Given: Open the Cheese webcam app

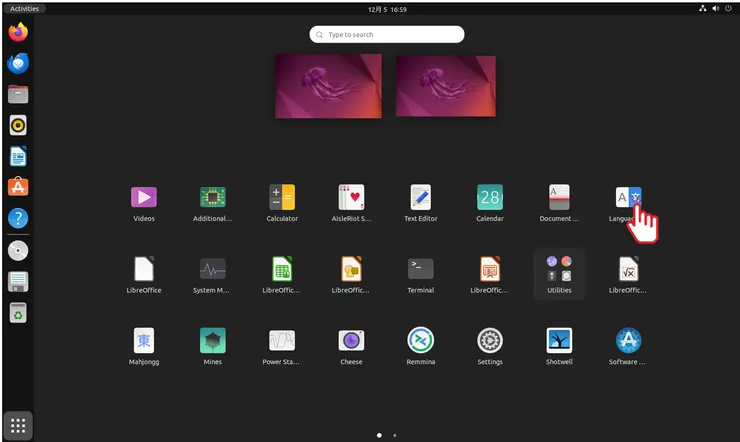Looking at the screenshot, I should click(351, 340).
